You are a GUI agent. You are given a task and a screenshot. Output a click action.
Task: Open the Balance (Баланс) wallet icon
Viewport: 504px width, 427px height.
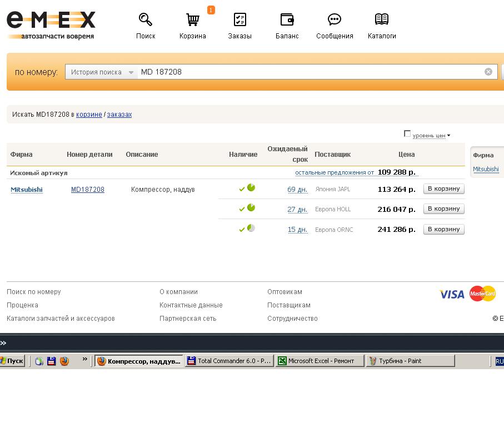(x=287, y=20)
